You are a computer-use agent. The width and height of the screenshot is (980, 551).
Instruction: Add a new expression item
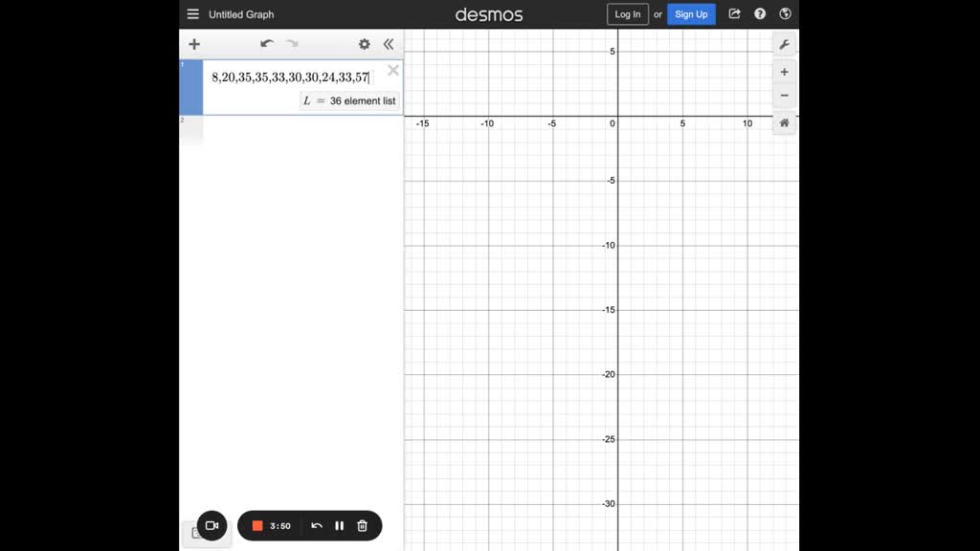(x=194, y=44)
